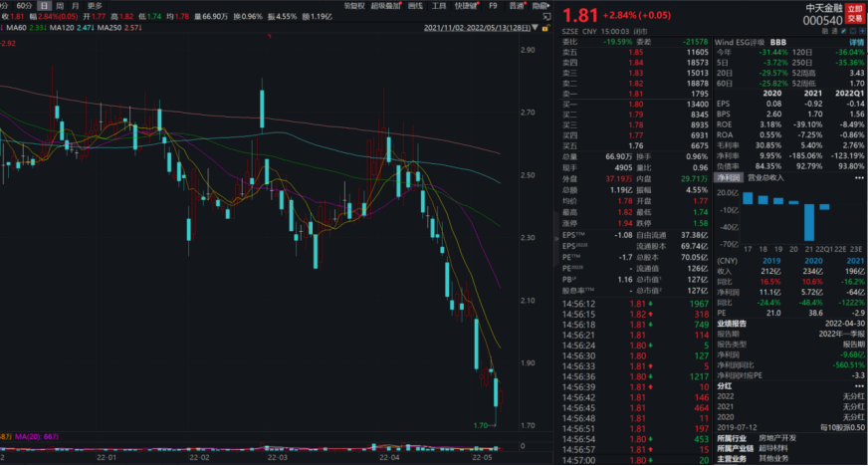Open the 普通 mode menu
This screenshot has width=868, height=466.
tap(517, 6)
